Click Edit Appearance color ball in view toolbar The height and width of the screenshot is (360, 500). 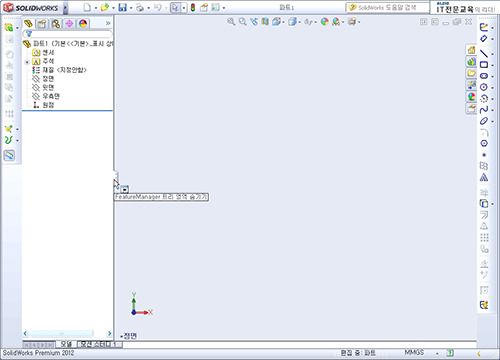coord(324,22)
